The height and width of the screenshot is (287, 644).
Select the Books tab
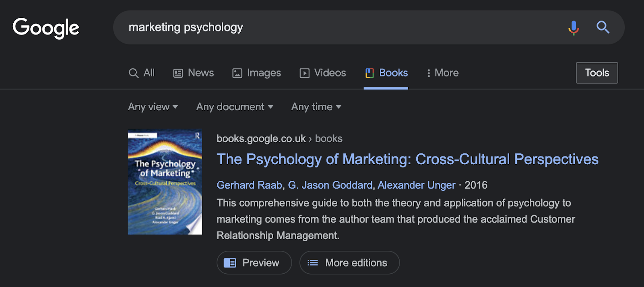click(x=386, y=73)
